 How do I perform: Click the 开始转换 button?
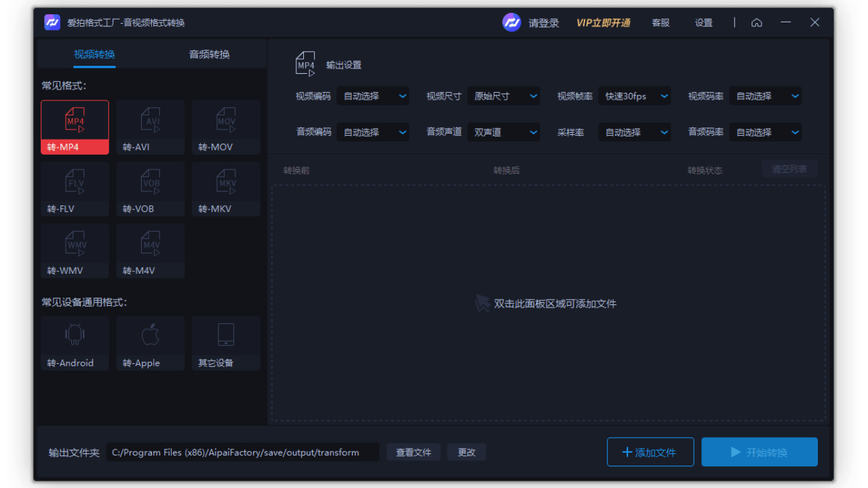[759, 451]
